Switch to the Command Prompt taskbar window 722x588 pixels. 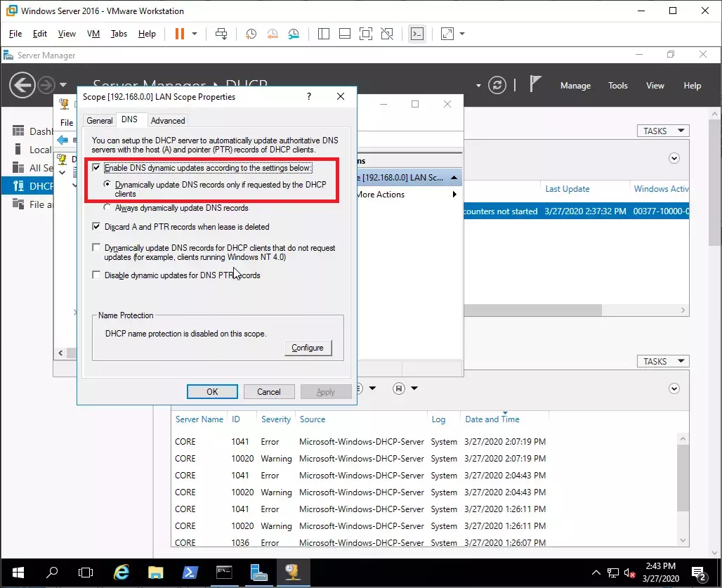(x=224, y=573)
